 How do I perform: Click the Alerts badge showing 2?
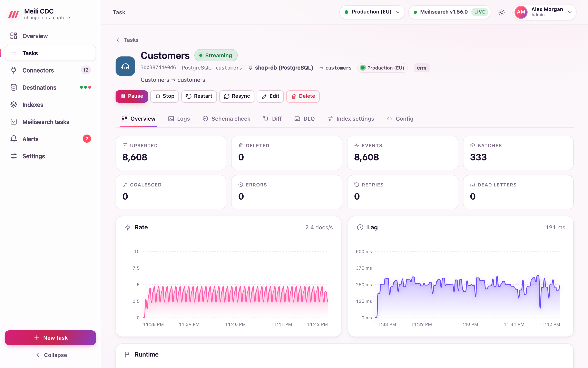coord(87,139)
